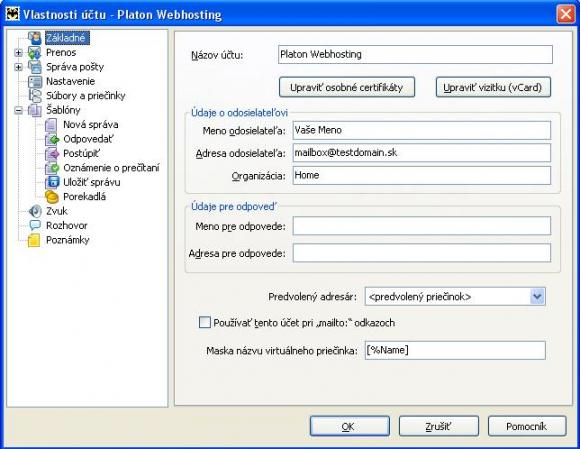Image resolution: width=580 pixels, height=449 pixels.
Task: Click the Názov účtu input field
Action: pos(415,54)
